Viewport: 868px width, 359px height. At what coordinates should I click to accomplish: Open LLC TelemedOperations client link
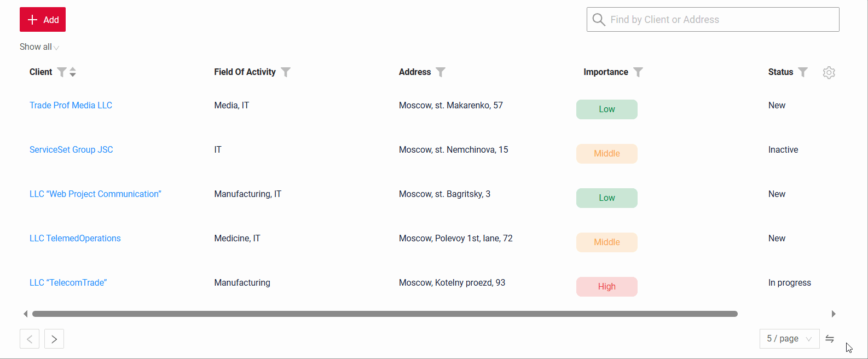coord(75,239)
